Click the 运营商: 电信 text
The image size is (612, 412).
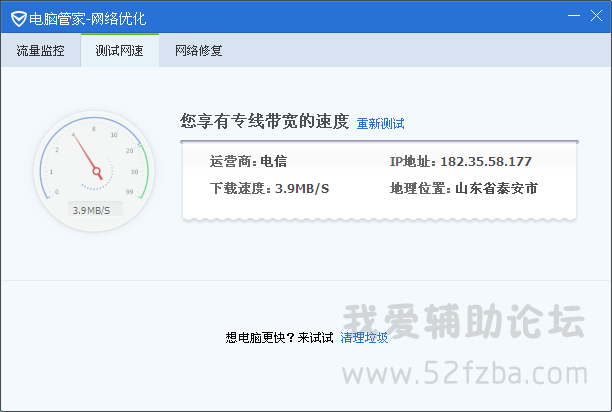[x=248, y=161]
